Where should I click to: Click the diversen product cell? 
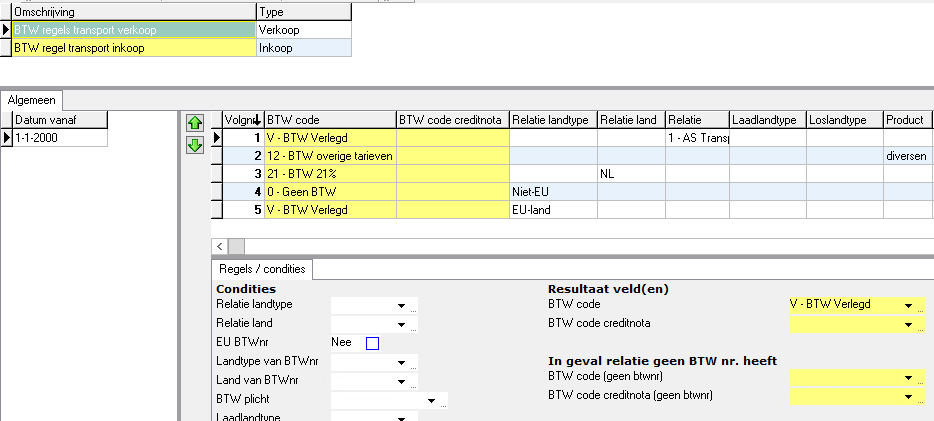[x=908, y=156]
